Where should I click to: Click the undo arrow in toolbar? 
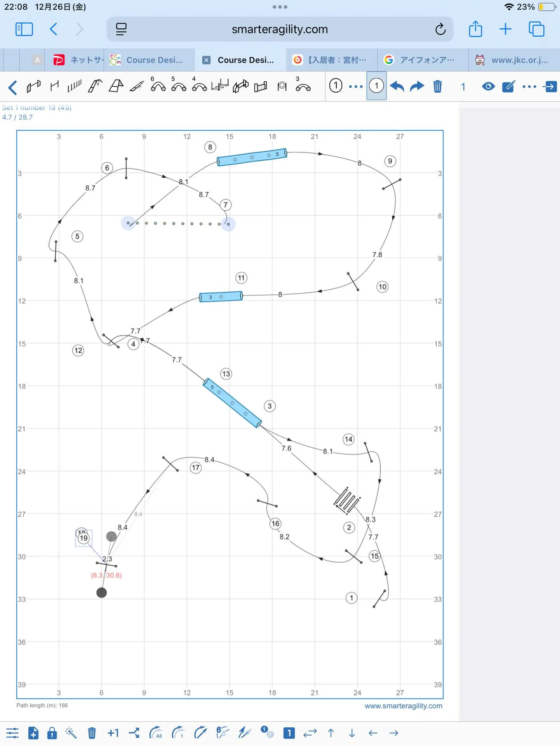tap(397, 86)
